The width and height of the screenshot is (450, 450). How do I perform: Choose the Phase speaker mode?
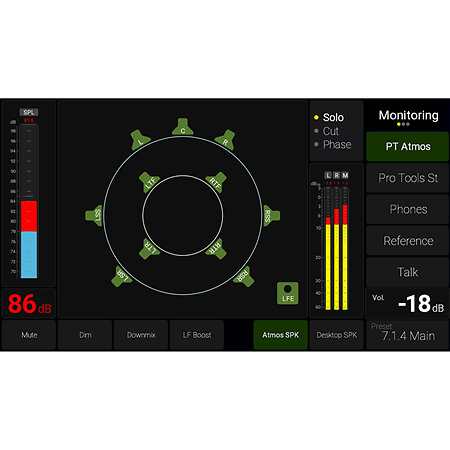(x=333, y=145)
